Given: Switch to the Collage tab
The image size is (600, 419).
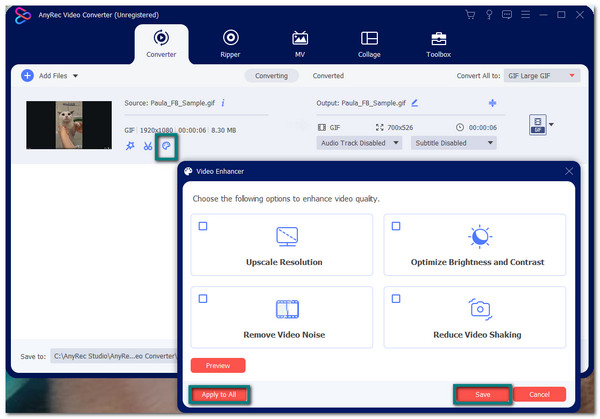Looking at the screenshot, I should [x=369, y=44].
